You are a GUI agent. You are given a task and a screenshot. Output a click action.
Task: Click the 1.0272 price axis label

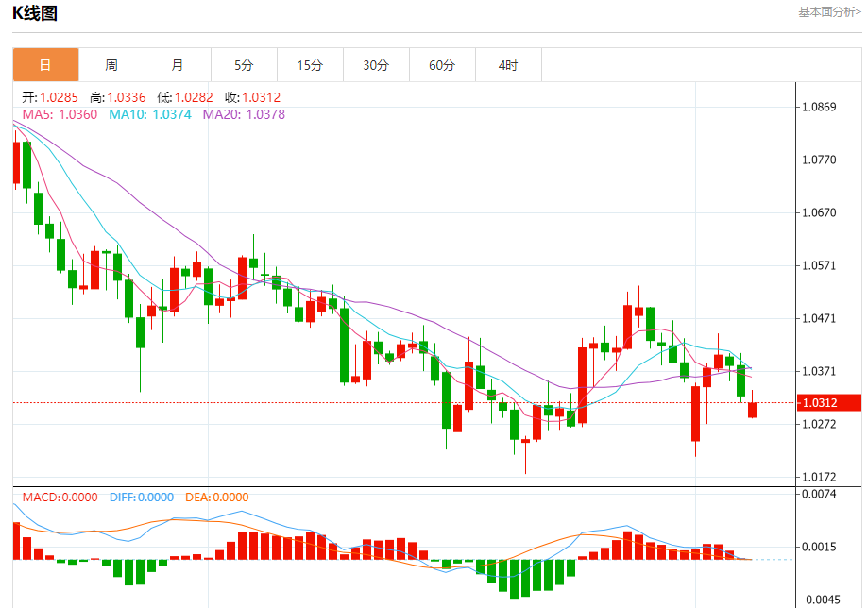click(x=819, y=424)
